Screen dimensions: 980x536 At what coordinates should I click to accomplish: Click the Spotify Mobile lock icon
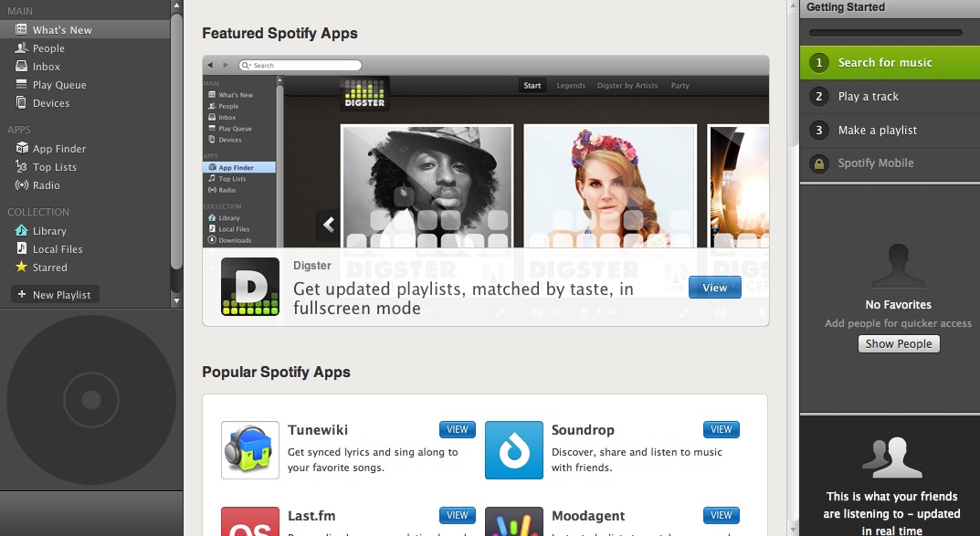click(x=818, y=163)
